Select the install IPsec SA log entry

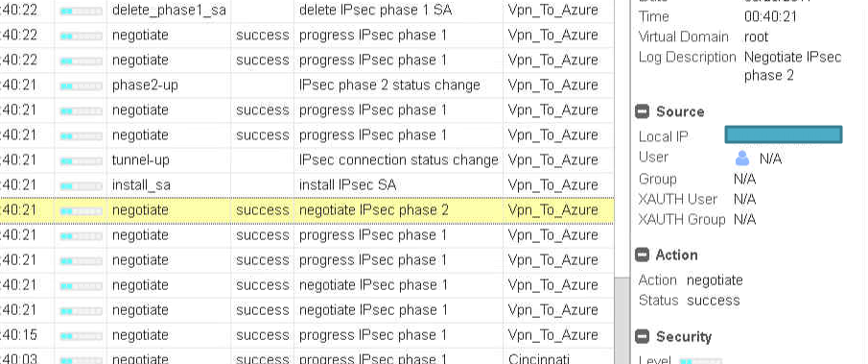(x=347, y=185)
